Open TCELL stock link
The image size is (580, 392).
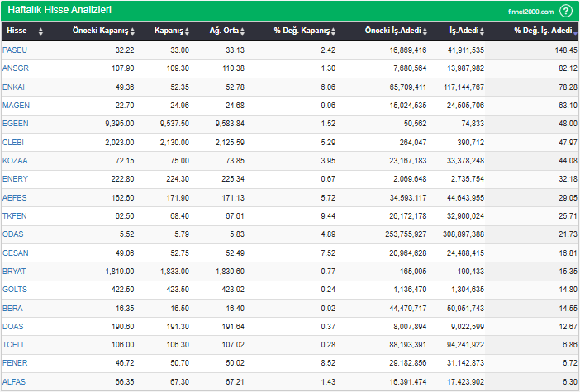14,344
